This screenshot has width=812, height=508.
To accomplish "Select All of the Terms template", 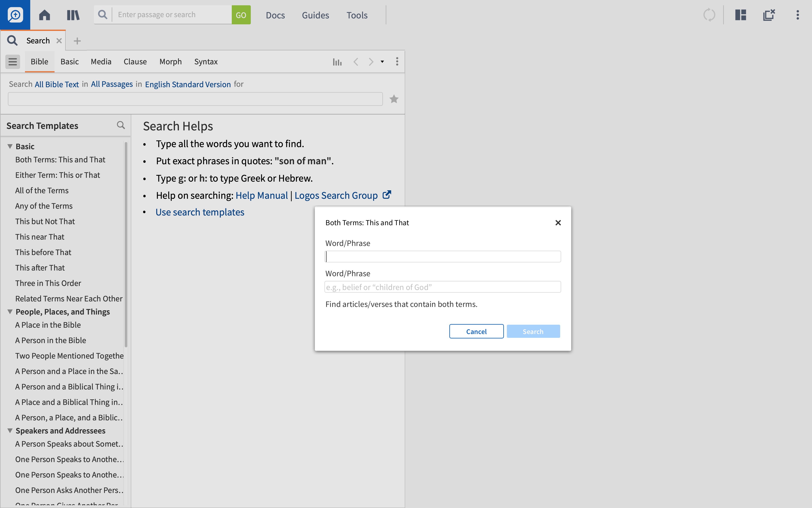I will [42, 190].
